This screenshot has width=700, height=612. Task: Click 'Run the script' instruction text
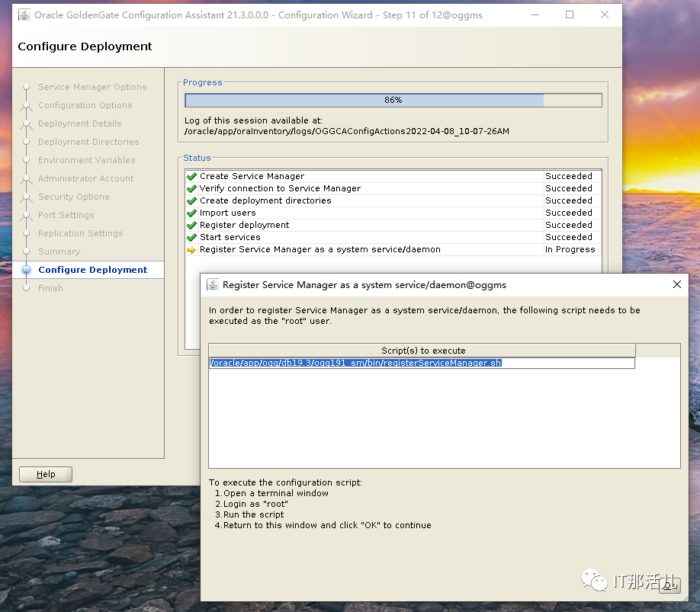click(253, 514)
